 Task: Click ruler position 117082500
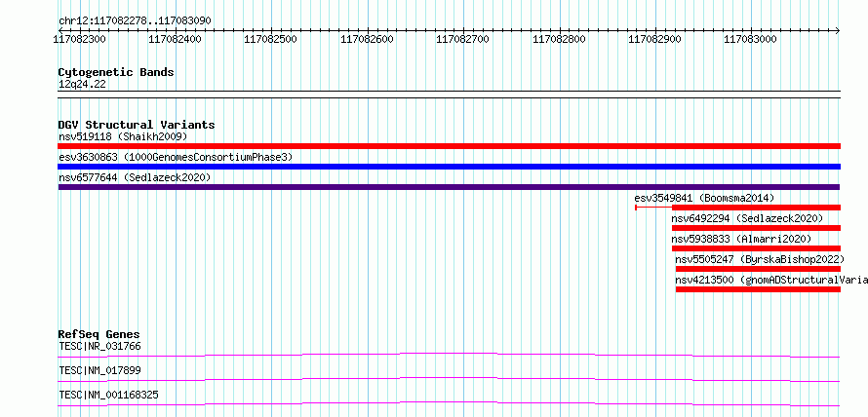(x=272, y=39)
